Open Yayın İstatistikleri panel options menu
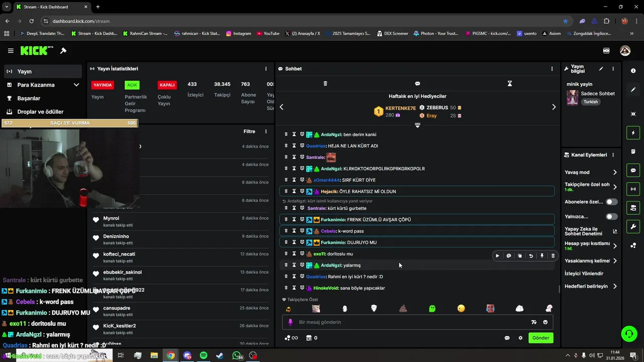Image resolution: width=644 pixels, height=362 pixels. pyautogui.click(x=266, y=69)
